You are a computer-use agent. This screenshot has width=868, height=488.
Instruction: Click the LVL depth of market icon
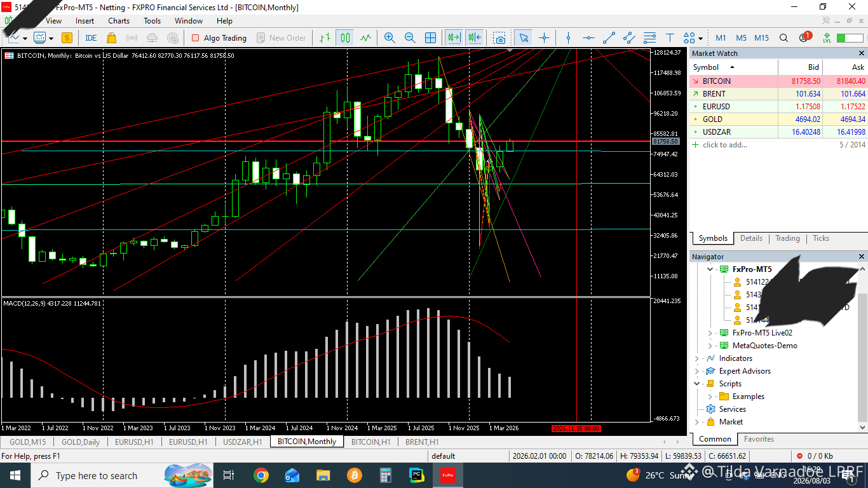coord(827,38)
